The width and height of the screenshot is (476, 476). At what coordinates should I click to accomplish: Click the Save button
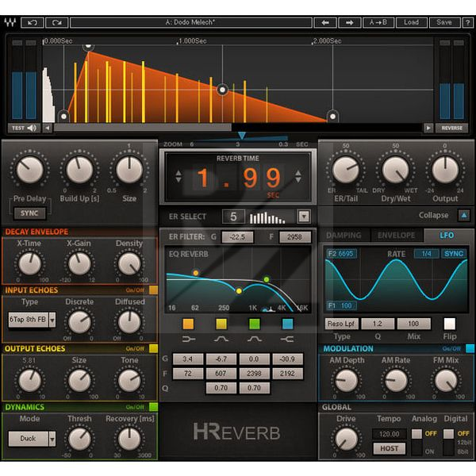(444, 22)
